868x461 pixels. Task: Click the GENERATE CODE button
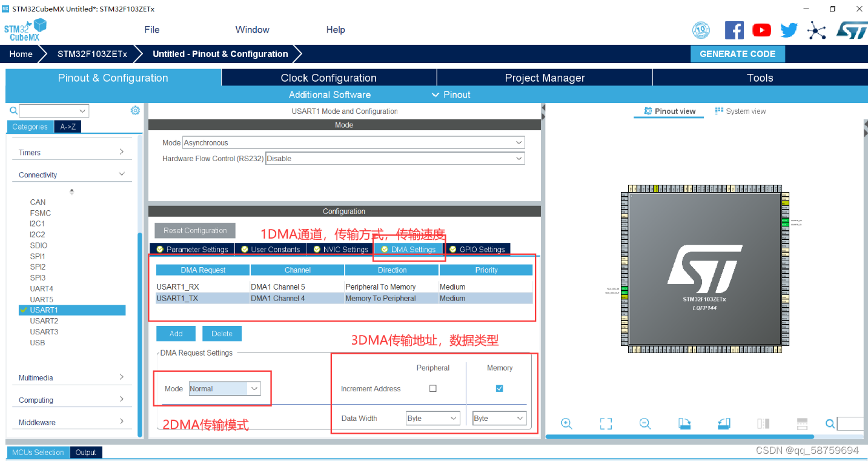click(737, 53)
